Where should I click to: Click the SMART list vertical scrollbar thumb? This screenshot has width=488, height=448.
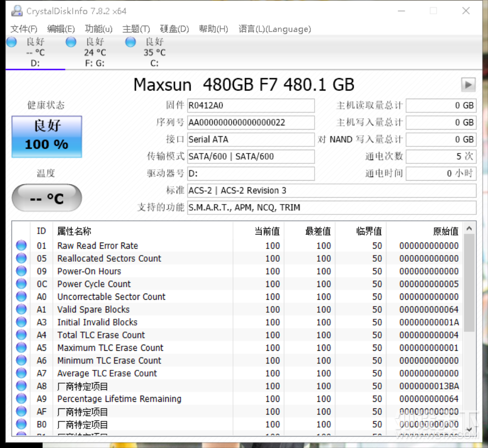[x=469, y=283]
